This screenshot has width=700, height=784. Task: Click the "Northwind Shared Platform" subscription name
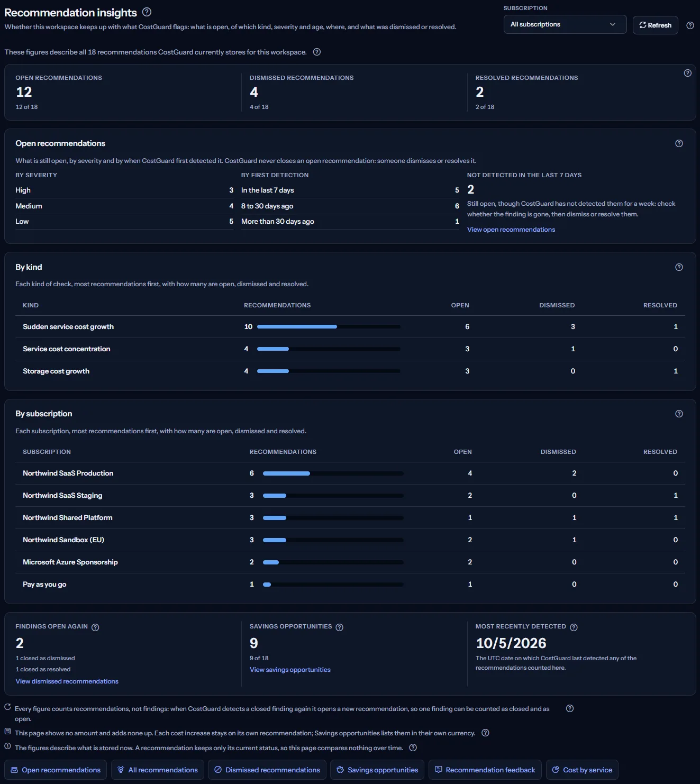click(x=68, y=518)
